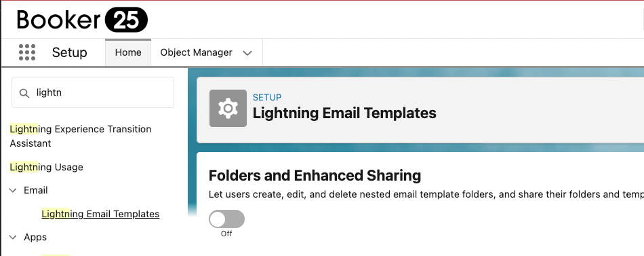
Task: Click the Lightning Email Templates page heading
Action: [344, 113]
